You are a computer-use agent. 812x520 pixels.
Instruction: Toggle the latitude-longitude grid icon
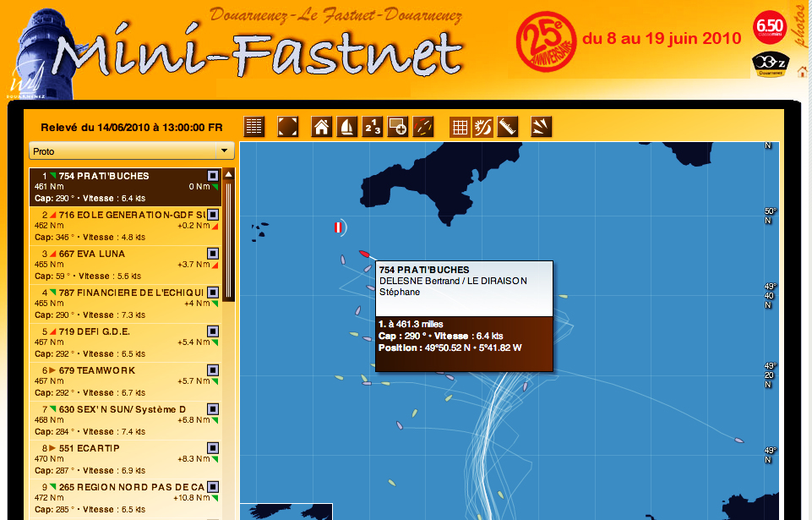click(x=460, y=127)
